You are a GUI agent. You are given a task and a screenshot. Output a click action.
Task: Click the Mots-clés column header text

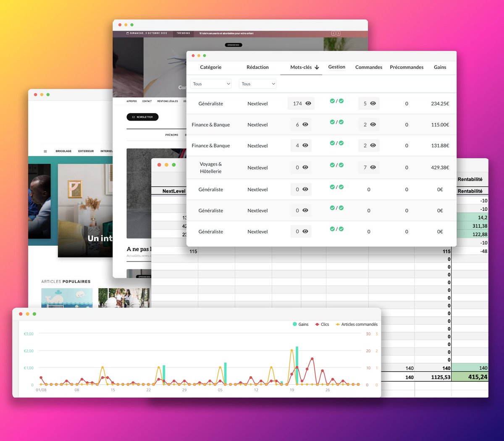pyautogui.click(x=301, y=67)
